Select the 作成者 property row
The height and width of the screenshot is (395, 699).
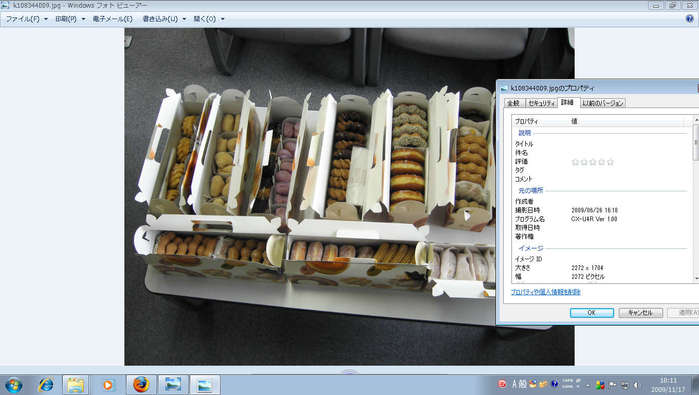point(602,202)
